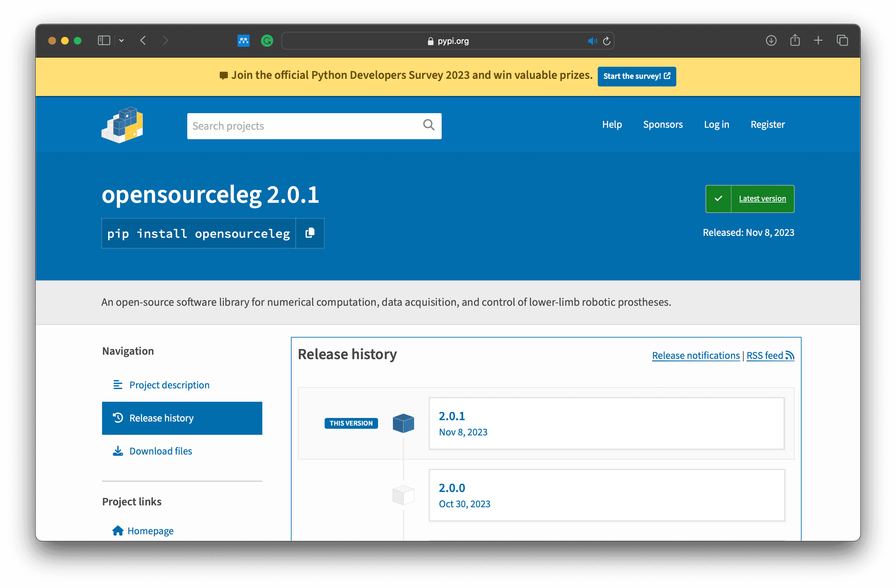The height and width of the screenshot is (588, 896).
Task: Click the Project links heading
Action: pyautogui.click(x=132, y=502)
